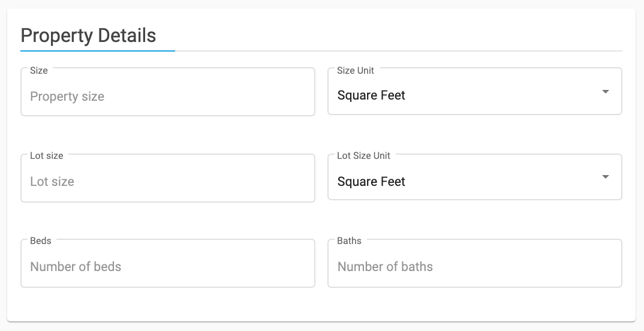644x331 pixels.
Task: Click into the Beds input field
Action: click(168, 263)
